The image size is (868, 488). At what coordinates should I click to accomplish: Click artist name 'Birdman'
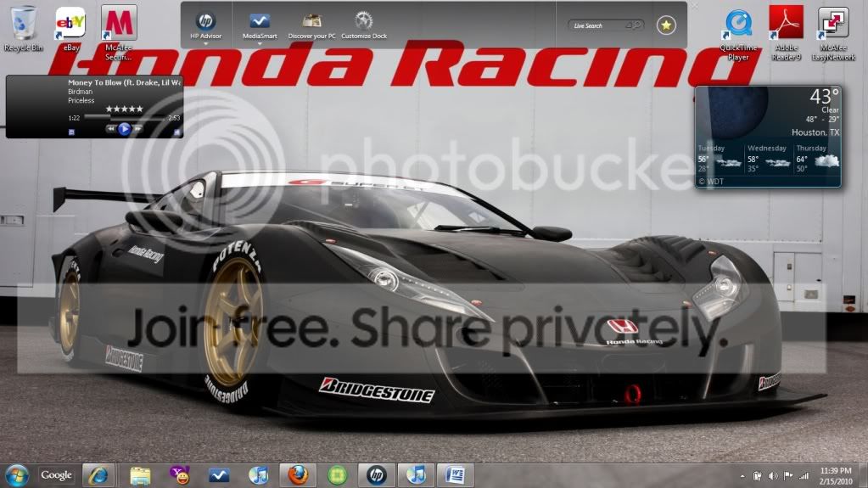81,92
